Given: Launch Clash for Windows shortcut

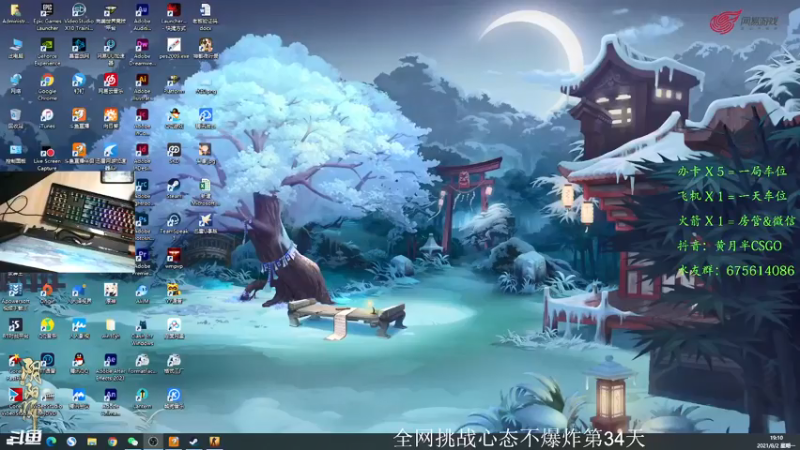Looking at the screenshot, I should pos(142,331).
